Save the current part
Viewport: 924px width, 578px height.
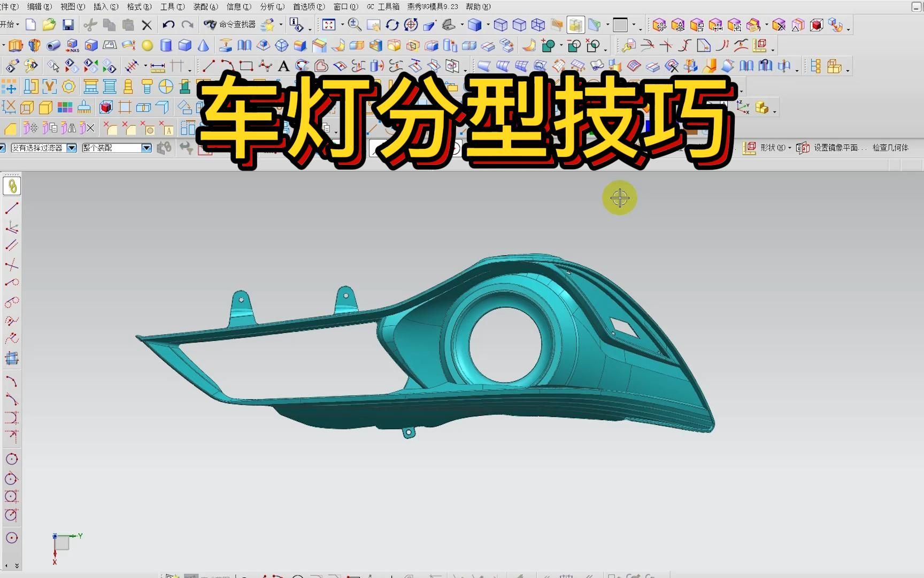coord(69,25)
